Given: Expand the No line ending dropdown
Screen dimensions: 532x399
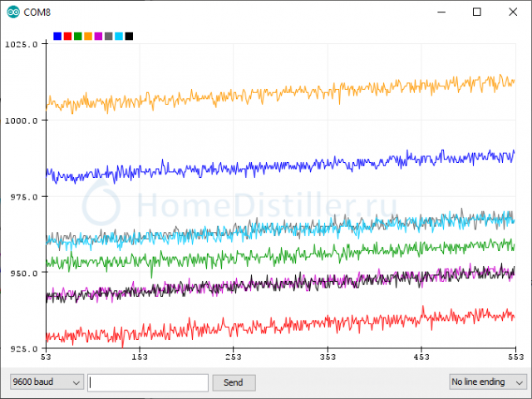Looking at the screenshot, I should 487,382.
